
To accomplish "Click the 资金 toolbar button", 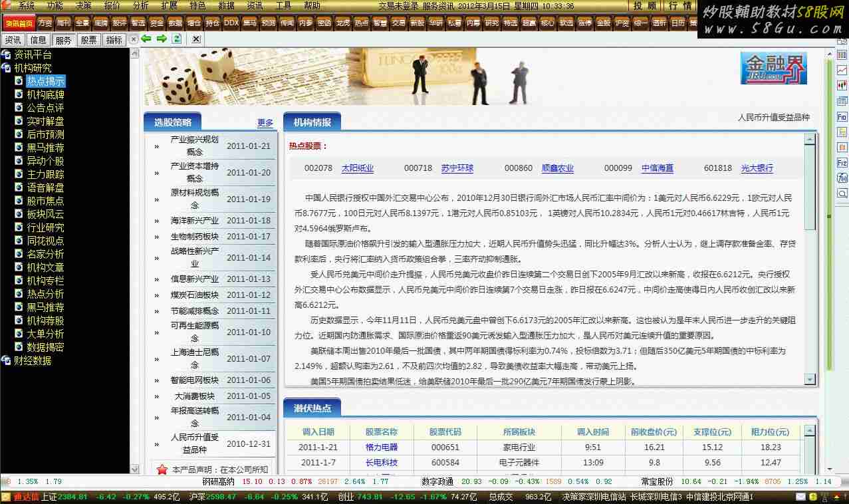I will [156, 23].
